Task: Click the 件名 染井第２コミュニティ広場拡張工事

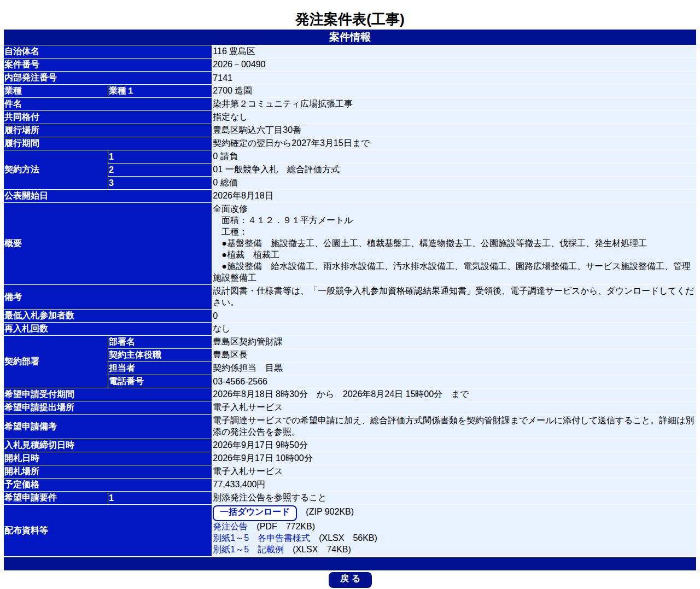Action: tap(283, 104)
